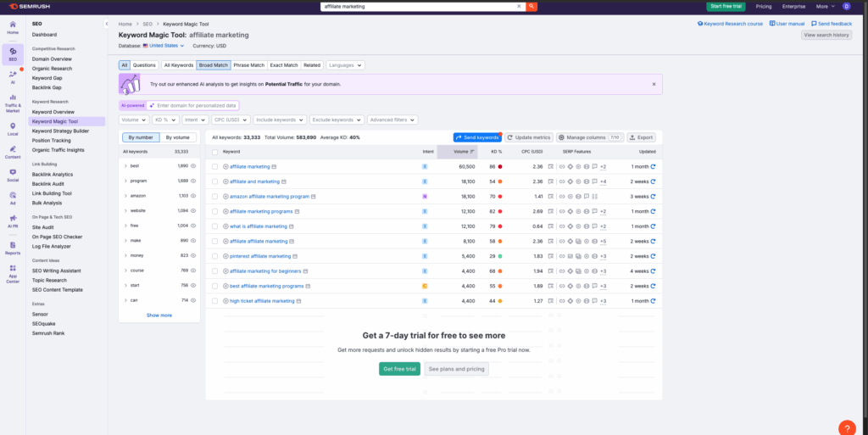This screenshot has height=435, width=868.
Task: Open the user profile avatar
Action: coord(847,7)
